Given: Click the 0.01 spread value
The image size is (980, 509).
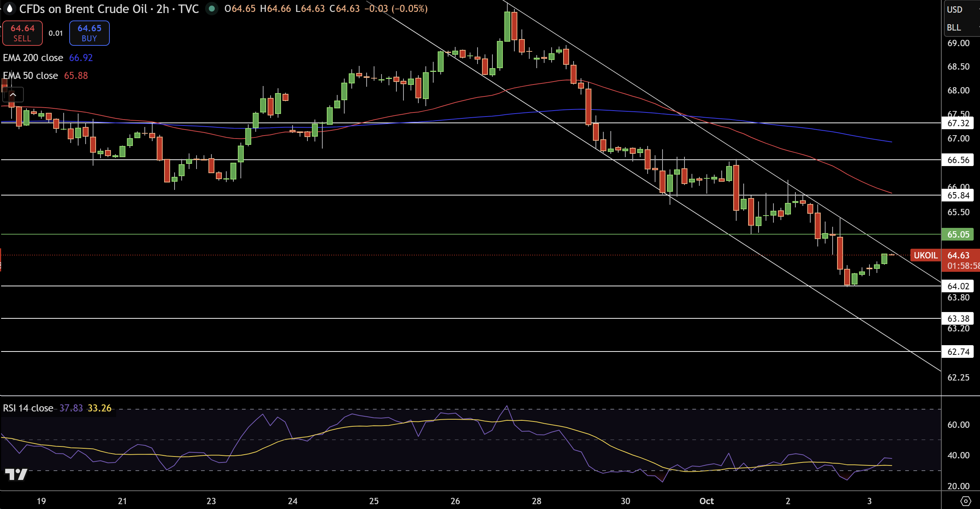Looking at the screenshot, I should [55, 33].
